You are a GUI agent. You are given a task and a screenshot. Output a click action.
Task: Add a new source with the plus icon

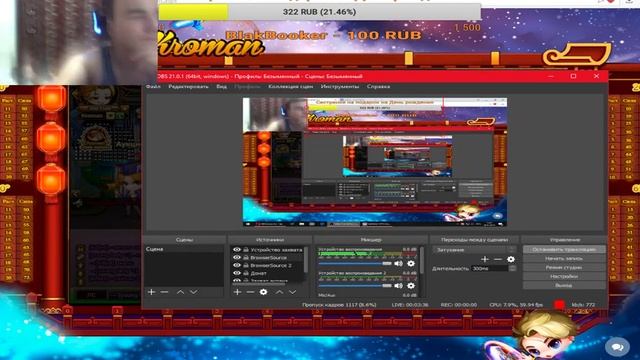(x=237, y=292)
